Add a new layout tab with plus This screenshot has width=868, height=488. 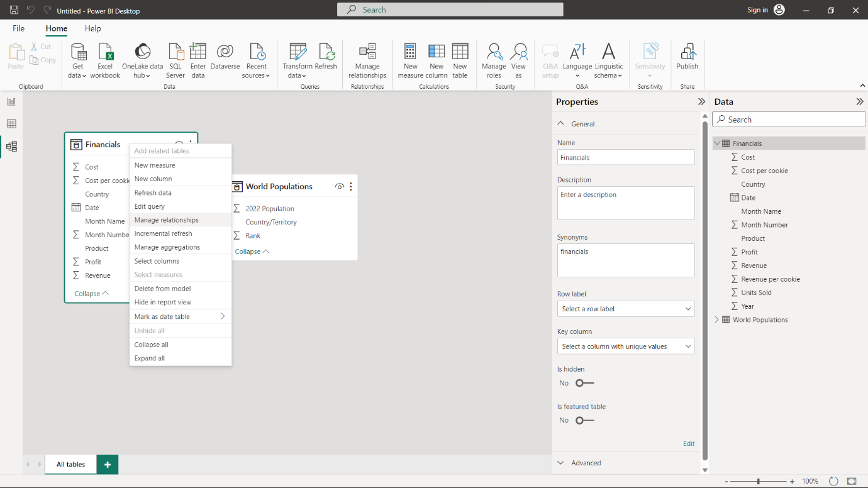click(108, 464)
